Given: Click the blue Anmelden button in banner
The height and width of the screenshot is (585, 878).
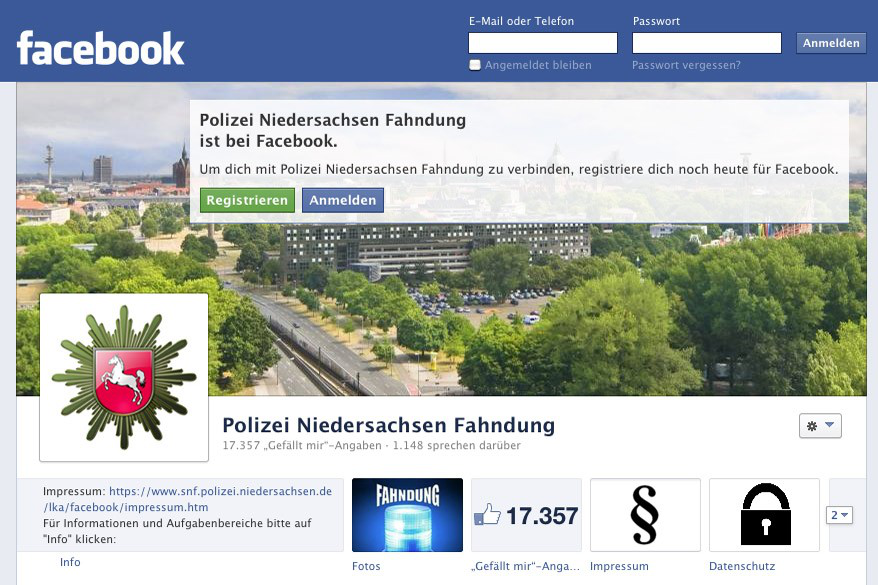Looking at the screenshot, I should [x=343, y=200].
